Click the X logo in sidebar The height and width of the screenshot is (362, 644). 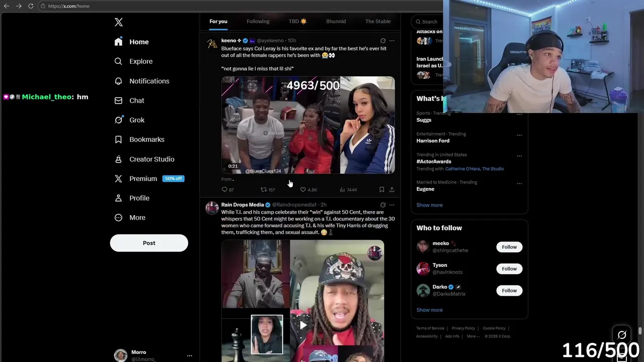(x=119, y=22)
